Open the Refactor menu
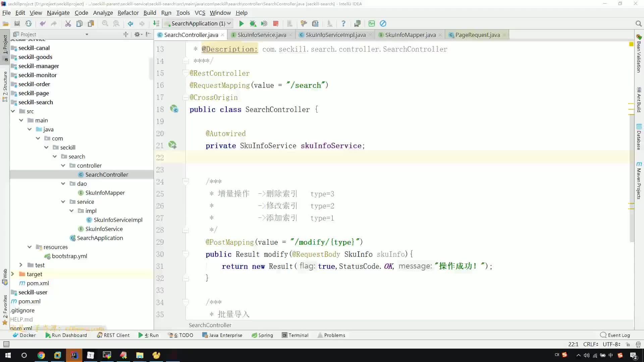The image size is (644, 362). 128,12
